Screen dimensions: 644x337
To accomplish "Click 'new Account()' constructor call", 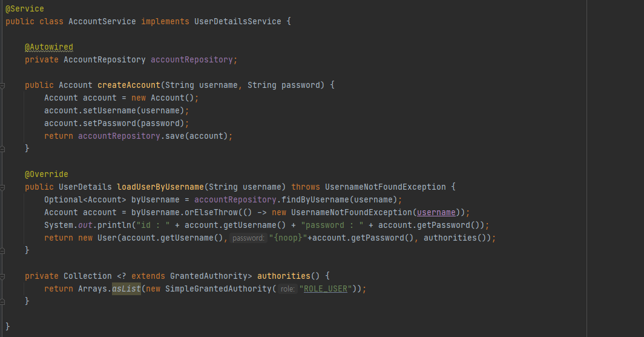I will [162, 98].
